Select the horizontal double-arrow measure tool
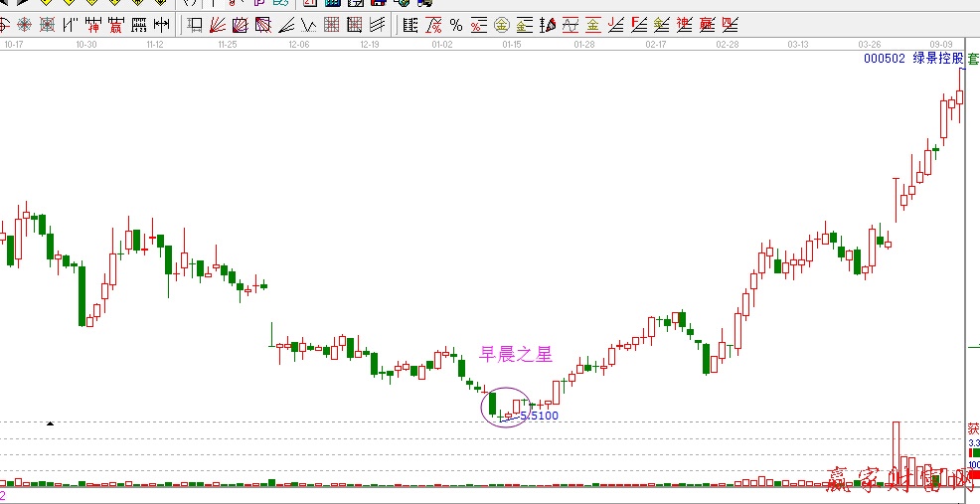Screen dimensions: 980x504 pyautogui.click(x=162, y=25)
